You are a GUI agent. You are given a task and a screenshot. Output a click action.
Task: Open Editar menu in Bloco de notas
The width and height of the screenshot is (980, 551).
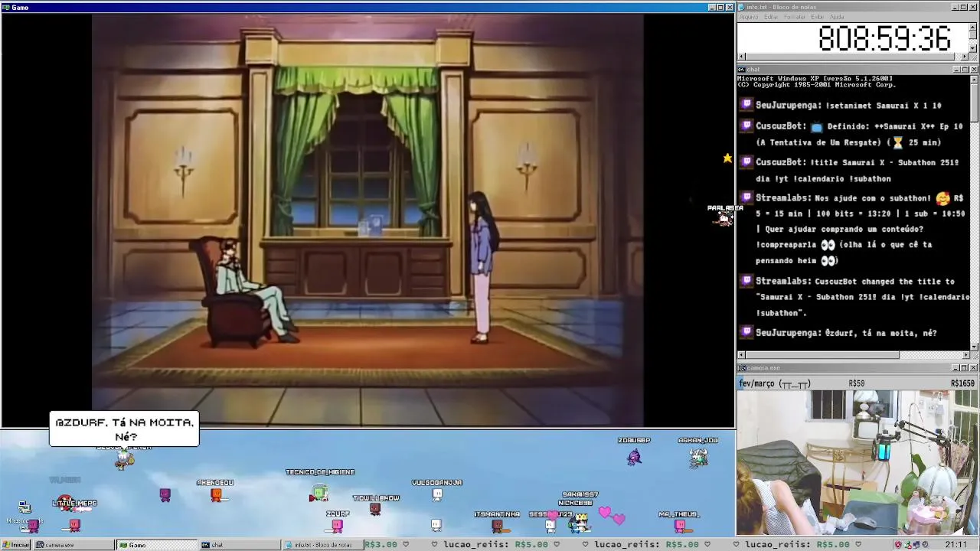point(771,17)
